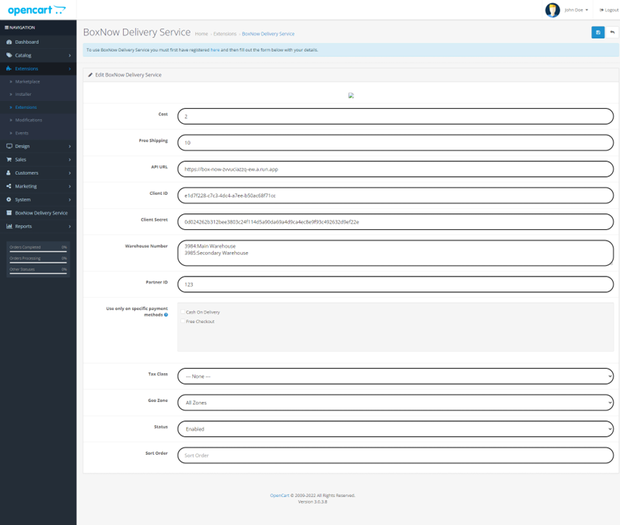Select Modifications in the sidebar
This screenshot has width=620, height=525.
coord(29,120)
